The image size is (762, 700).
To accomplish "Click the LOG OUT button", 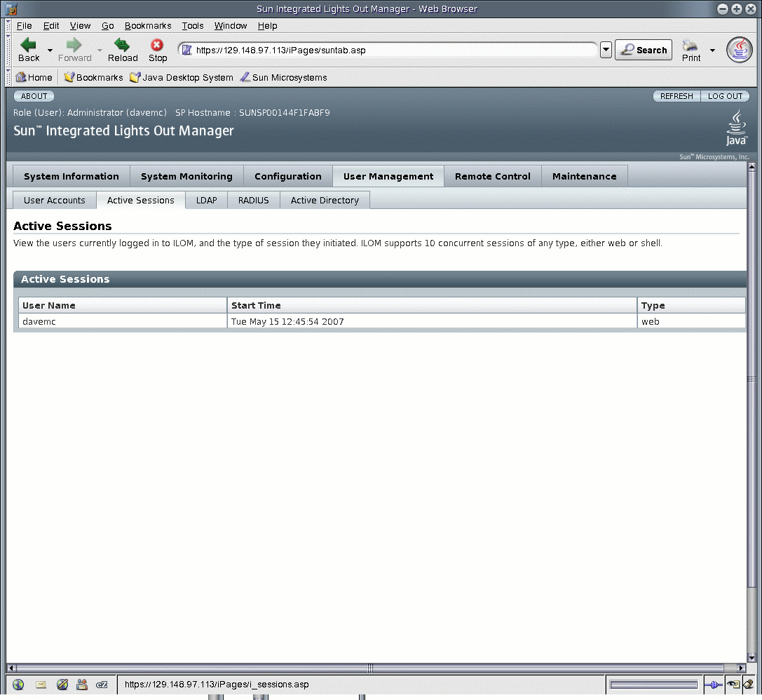I will coord(725,96).
